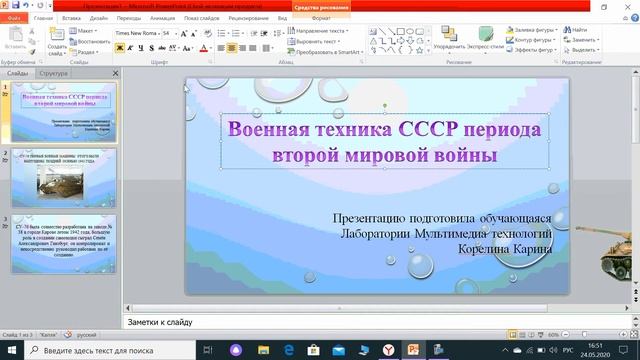Image resolution: width=640 pixels, height=360 pixels.
Task: Expand Text Direction (Направление текста) menu
Action: [x=318, y=31]
